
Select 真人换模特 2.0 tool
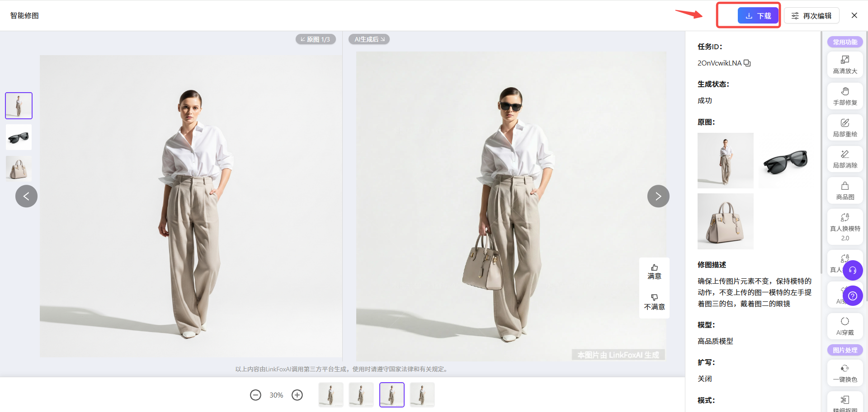coord(845,227)
